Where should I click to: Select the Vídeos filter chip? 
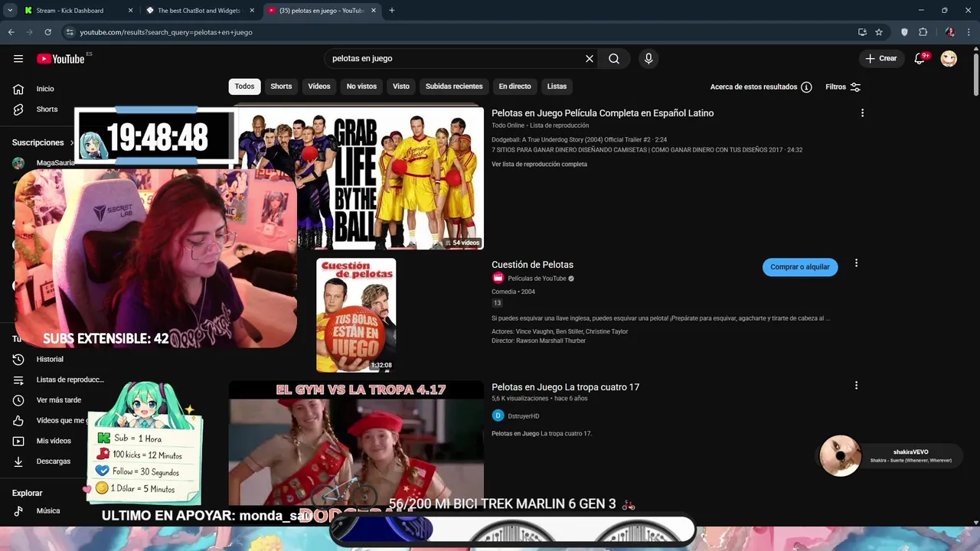[x=319, y=86]
